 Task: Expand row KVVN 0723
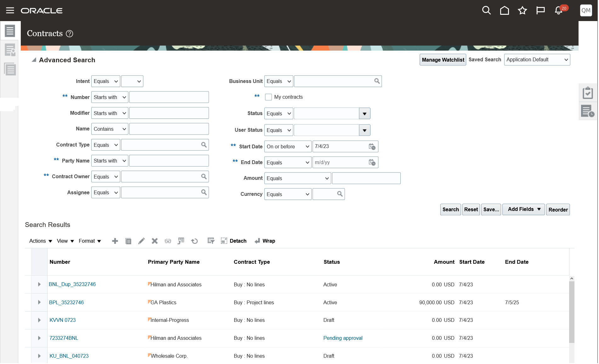click(39, 320)
